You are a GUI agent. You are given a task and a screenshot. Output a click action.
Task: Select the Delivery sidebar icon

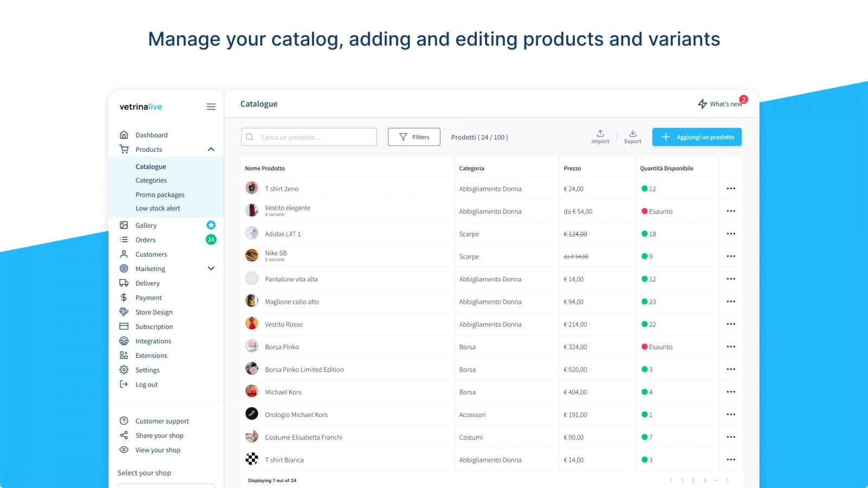[124, 282]
